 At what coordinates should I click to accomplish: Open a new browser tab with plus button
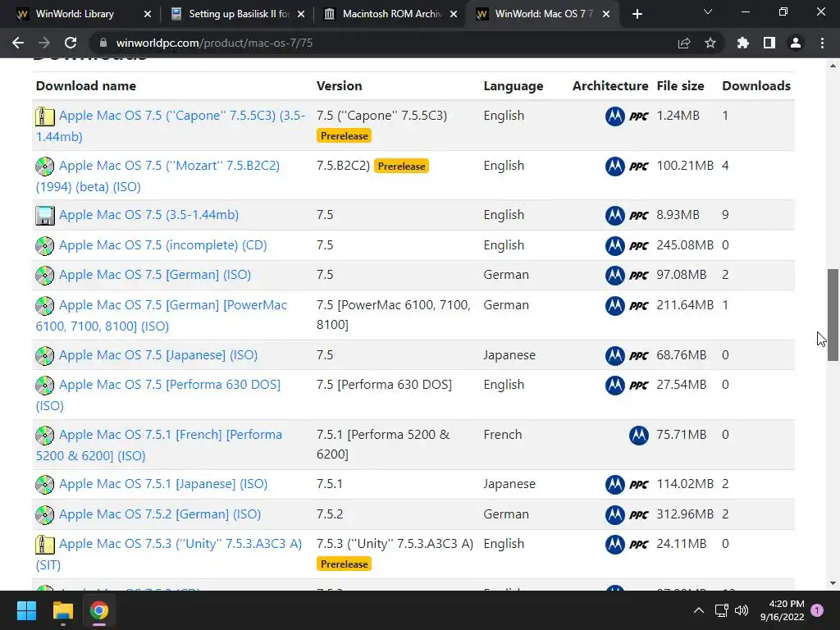637,14
